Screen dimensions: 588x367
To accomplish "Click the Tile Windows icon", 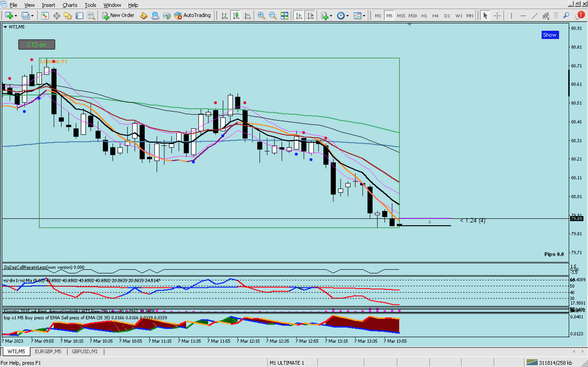I will click(x=284, y=16).
